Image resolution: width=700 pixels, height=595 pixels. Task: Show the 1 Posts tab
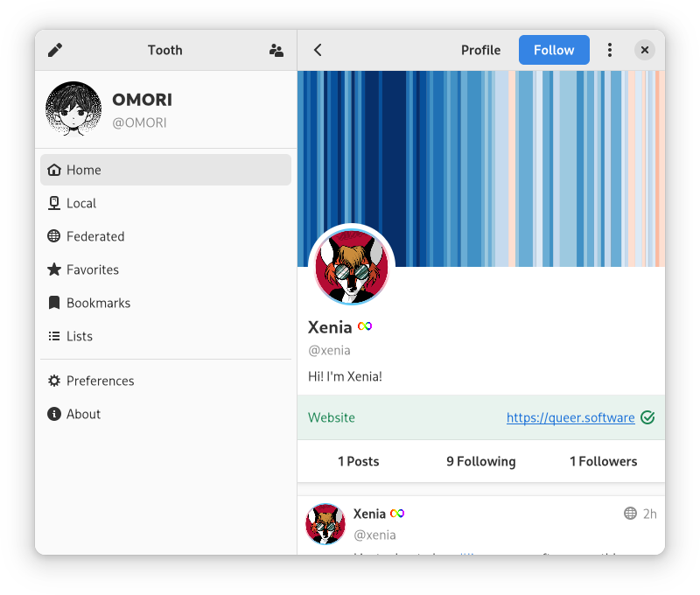[x=359, y=461]
